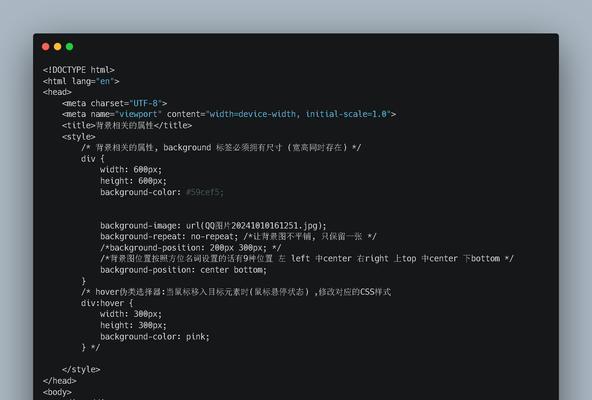Click the opening style tag
This screenshot has width=592, height=400.
click(79, 136)
